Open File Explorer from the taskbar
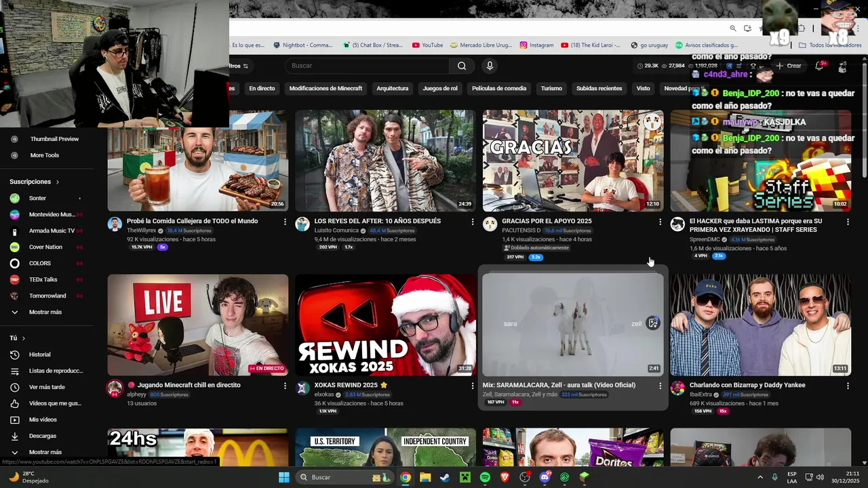 425,477
